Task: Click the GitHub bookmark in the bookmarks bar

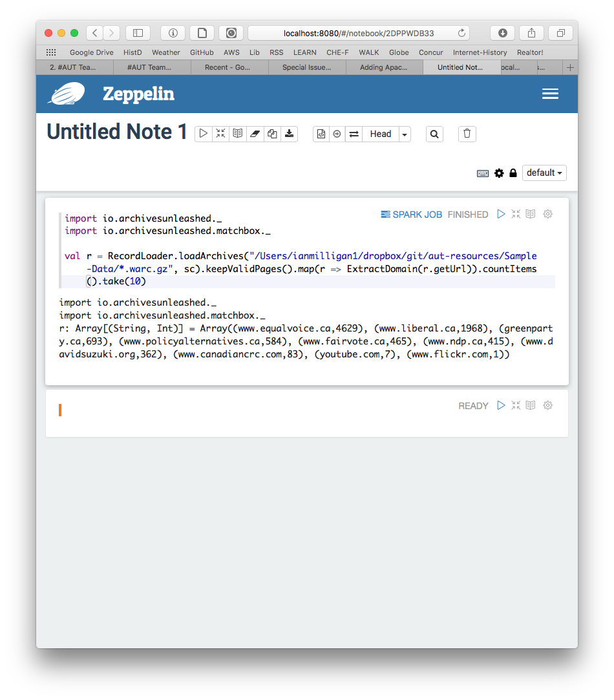Action: point(201,52)
